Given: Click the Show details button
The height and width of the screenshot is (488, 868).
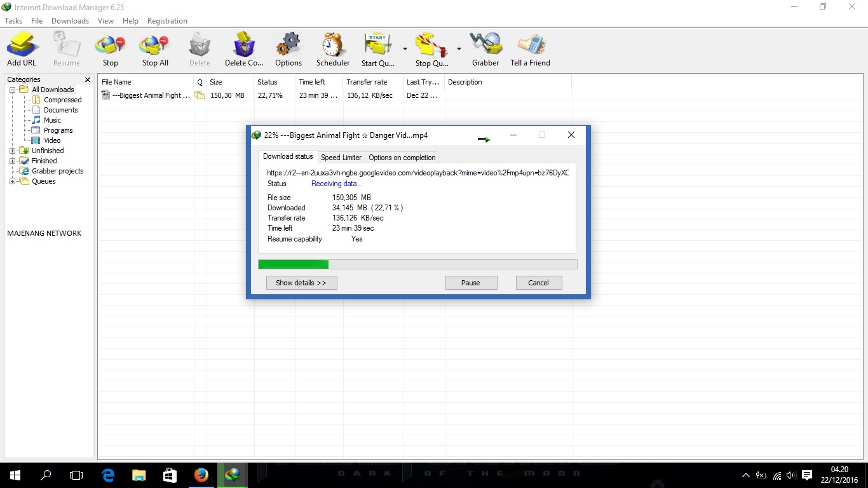Looking at the screenshot, I should pos(301,282).
